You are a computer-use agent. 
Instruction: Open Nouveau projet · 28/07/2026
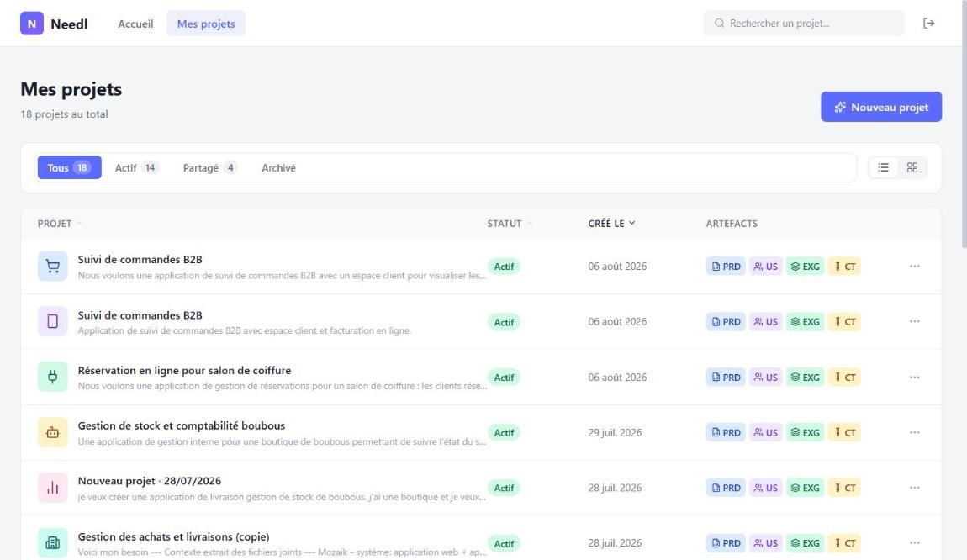tap(149, 481)
